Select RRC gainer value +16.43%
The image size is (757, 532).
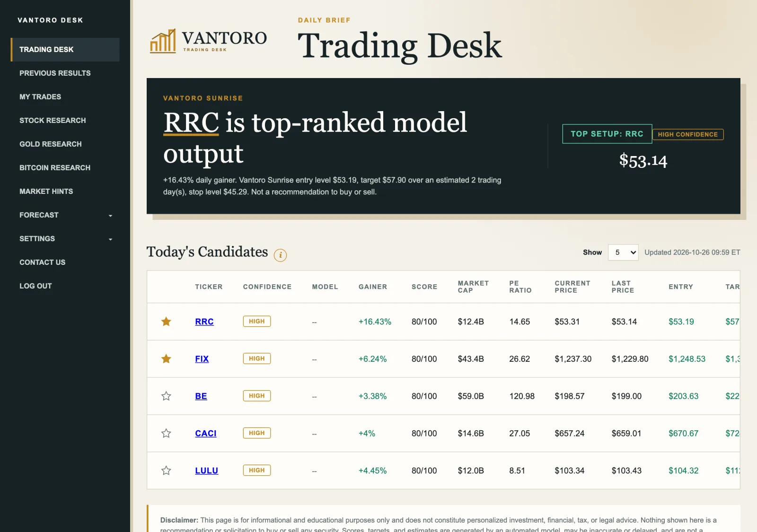375,322
